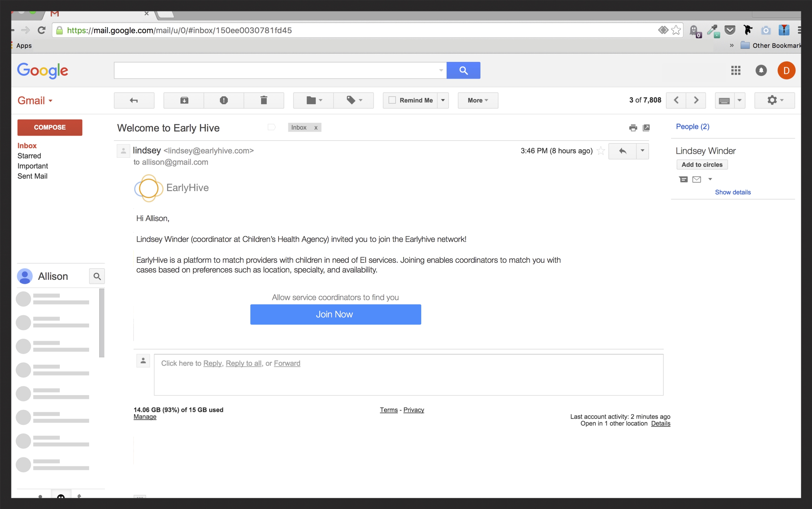This screenshot has width=812, height=509.
Task: Click Manage storage link
Action: coord(145,417)
